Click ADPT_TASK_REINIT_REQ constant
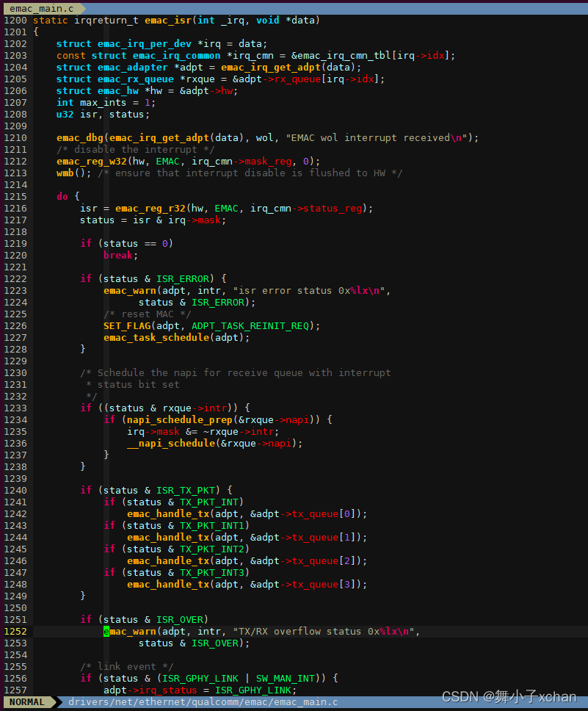This screenshot has width=588, height=711. pyautogui.click(x=250, y=326)
